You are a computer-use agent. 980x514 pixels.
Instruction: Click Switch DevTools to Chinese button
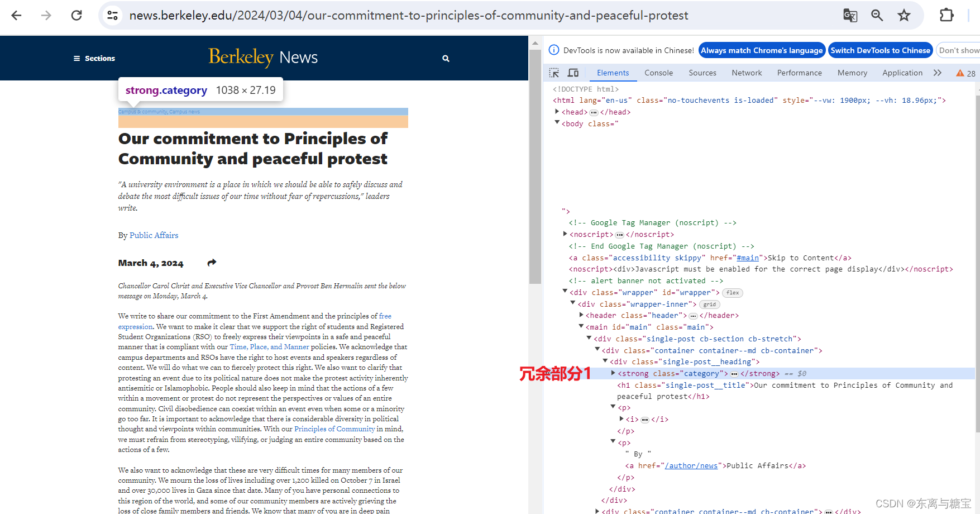880,50
